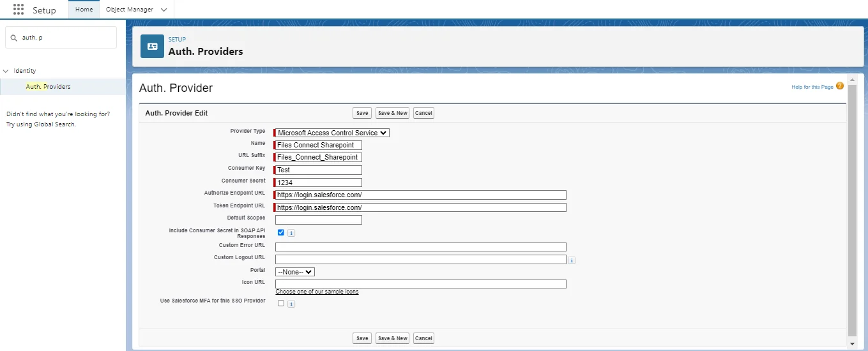Click the Custom Error URL input field
The image size is (868, 351).
[x=420, y=247]
